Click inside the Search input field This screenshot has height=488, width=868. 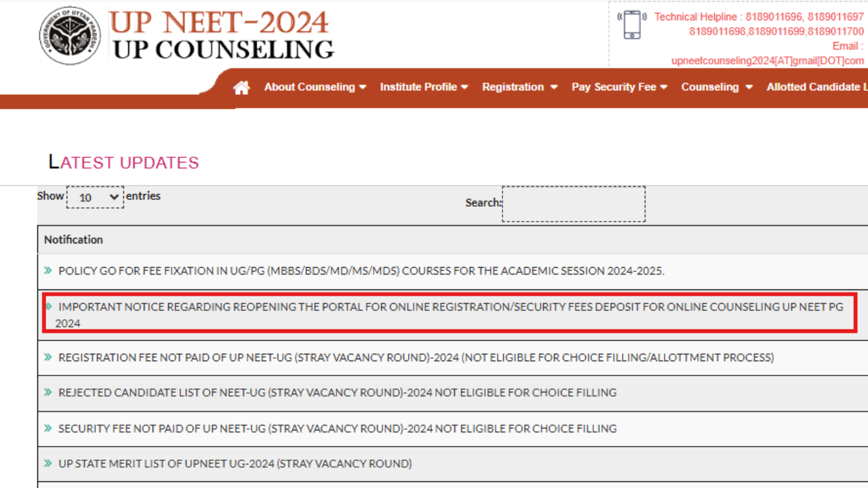pyautogui.click(x=573, y=203)
